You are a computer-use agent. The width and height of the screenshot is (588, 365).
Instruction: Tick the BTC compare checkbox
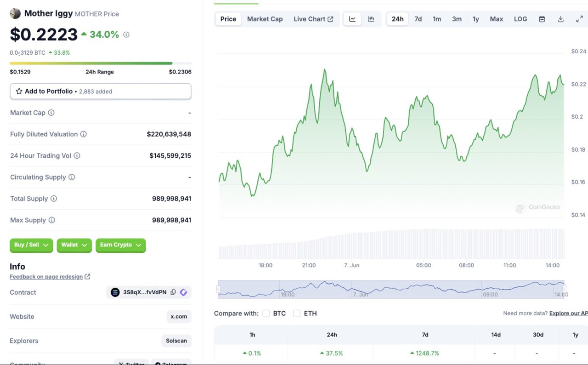pos(266,314)
